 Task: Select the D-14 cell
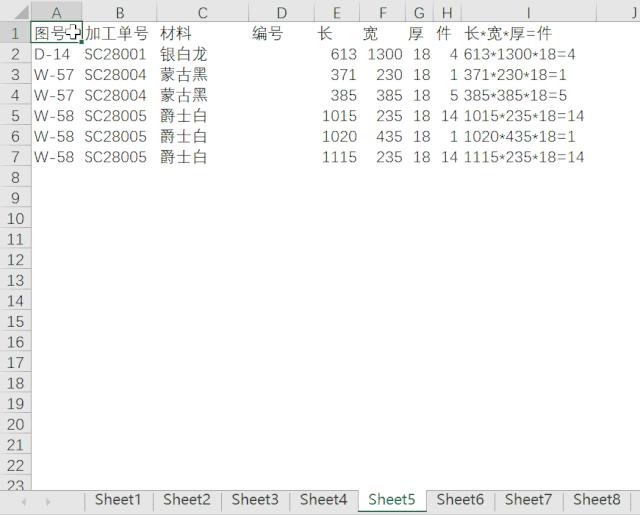53,54
